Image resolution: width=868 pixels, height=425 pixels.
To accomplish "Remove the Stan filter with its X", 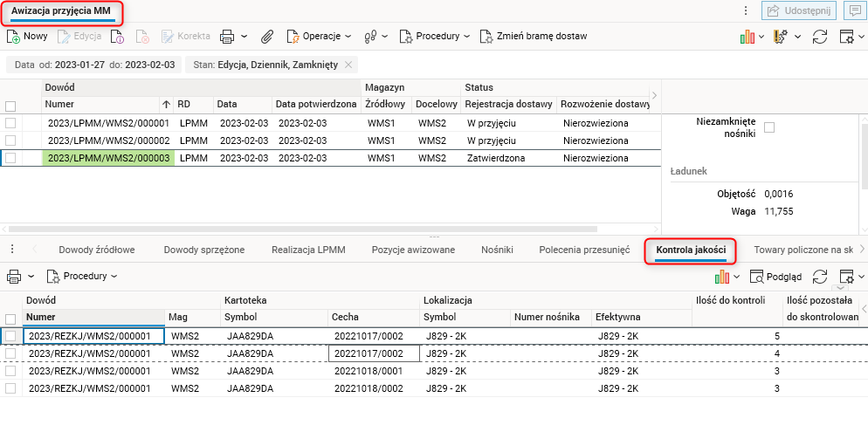I will pos(348,65).
